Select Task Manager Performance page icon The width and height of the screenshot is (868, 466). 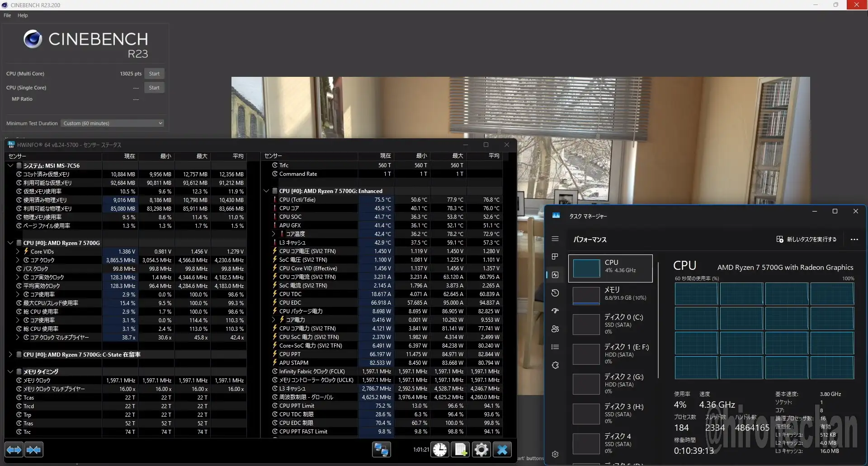click(555, 275)
